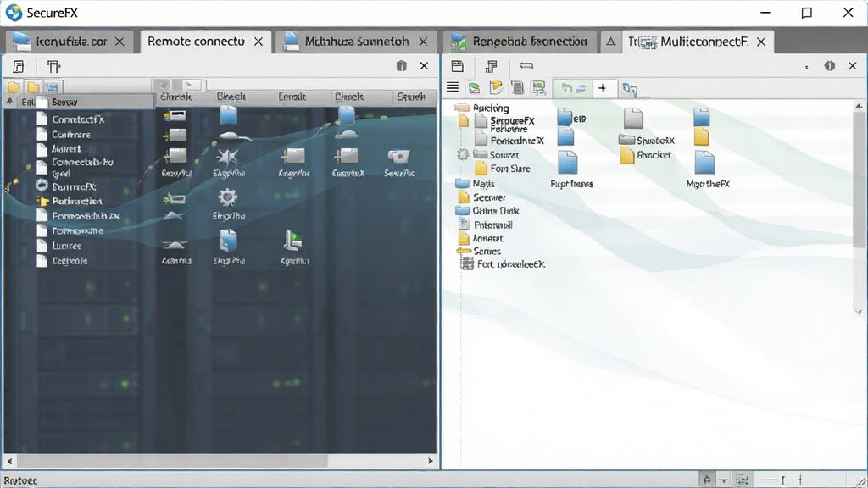Sort by the Consit column header
This screenshot has width=868, height=488.
pyautogui.click(x=292, y=97)
